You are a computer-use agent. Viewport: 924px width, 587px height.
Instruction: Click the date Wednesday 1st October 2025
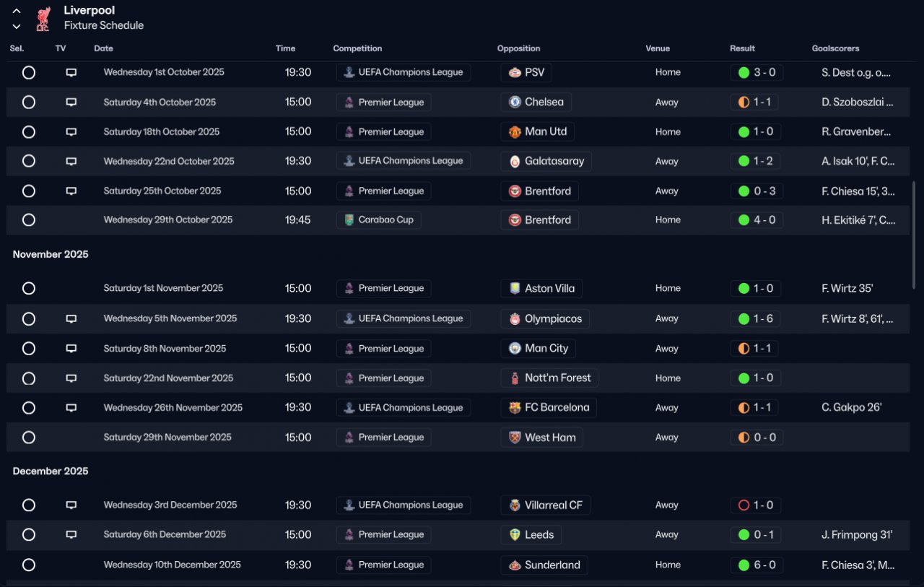(x=164, y=72)
